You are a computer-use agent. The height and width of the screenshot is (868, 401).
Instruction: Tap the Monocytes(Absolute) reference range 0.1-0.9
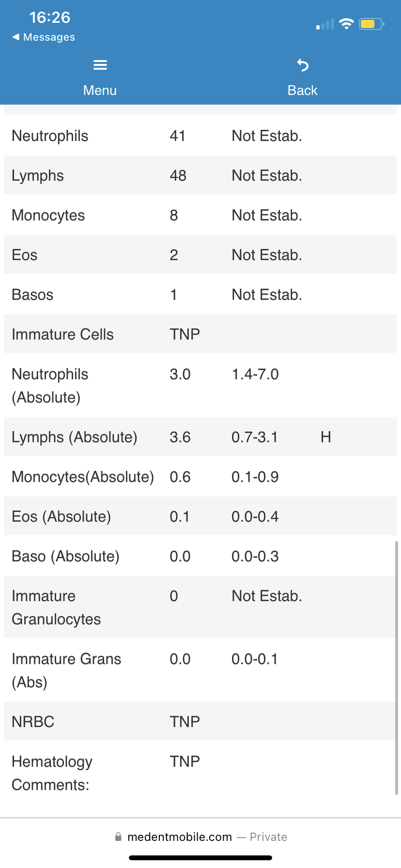click(x=255, y=477)
